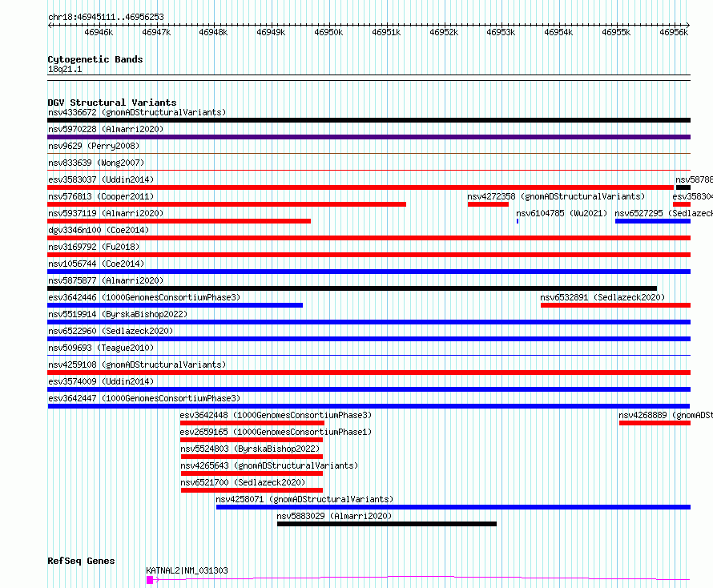Click nsv5524803 (ByrskaBishop2022) label
Image resolution: width=713 pixels, height=588 pixels.
coord(250,449)
